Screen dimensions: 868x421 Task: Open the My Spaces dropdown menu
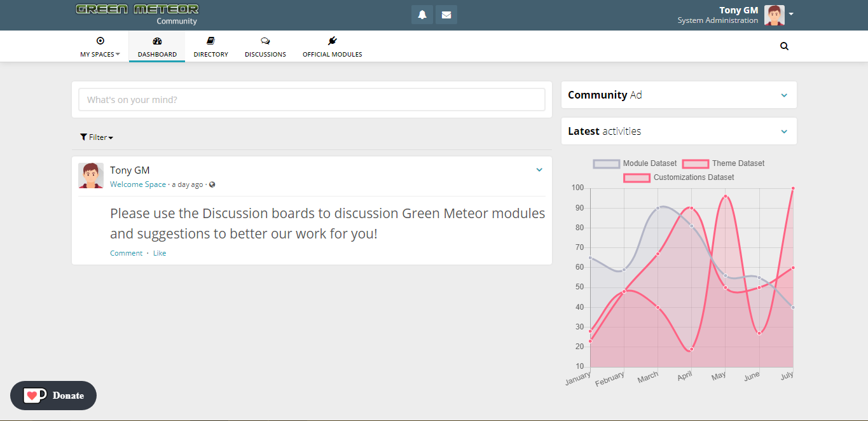click(x=100, y=47)
